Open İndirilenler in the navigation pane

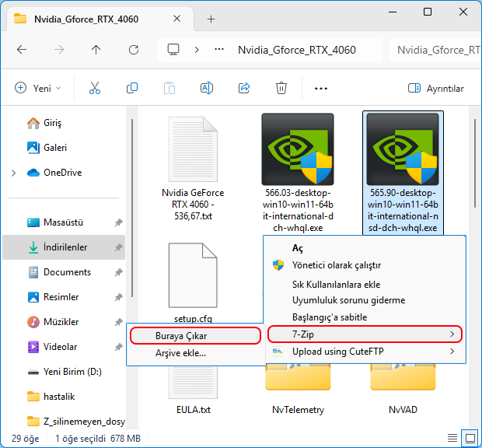coord(64,247)
